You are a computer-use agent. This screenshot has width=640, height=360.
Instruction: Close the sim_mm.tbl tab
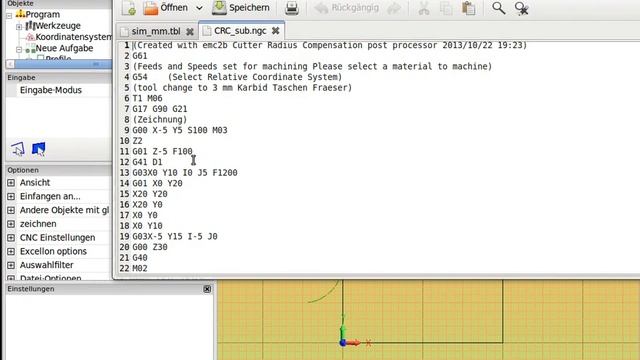point(190,31)
